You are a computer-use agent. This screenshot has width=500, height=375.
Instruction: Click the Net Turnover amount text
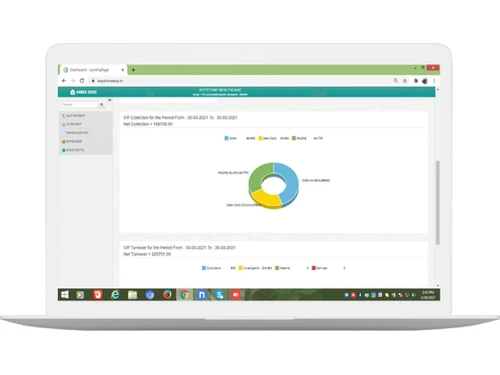tap(147, 254)
